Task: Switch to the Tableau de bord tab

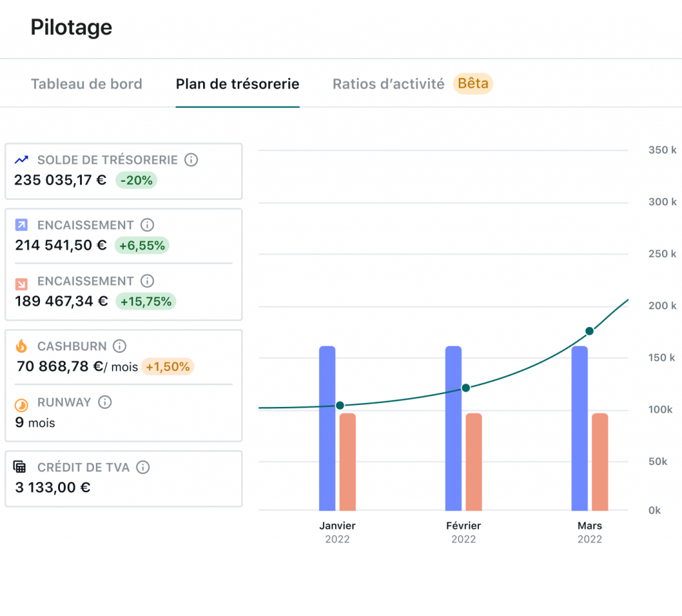Action: 87,84
